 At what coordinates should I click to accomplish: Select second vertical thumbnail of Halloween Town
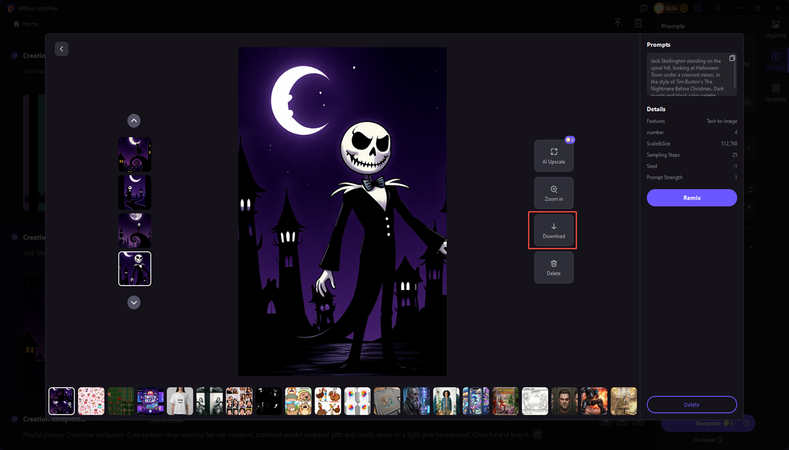point(135,192)
